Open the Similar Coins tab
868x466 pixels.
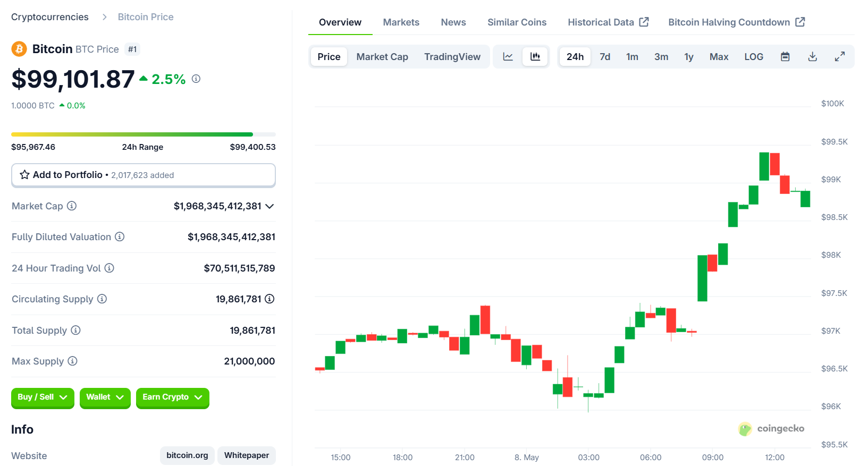coord(517,22)
